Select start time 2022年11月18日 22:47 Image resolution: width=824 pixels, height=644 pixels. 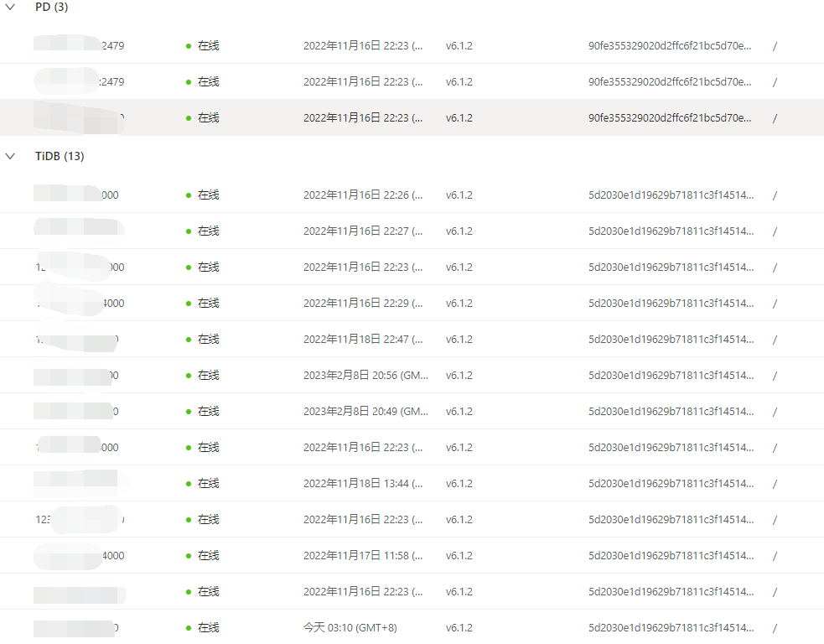click(363, 340)
